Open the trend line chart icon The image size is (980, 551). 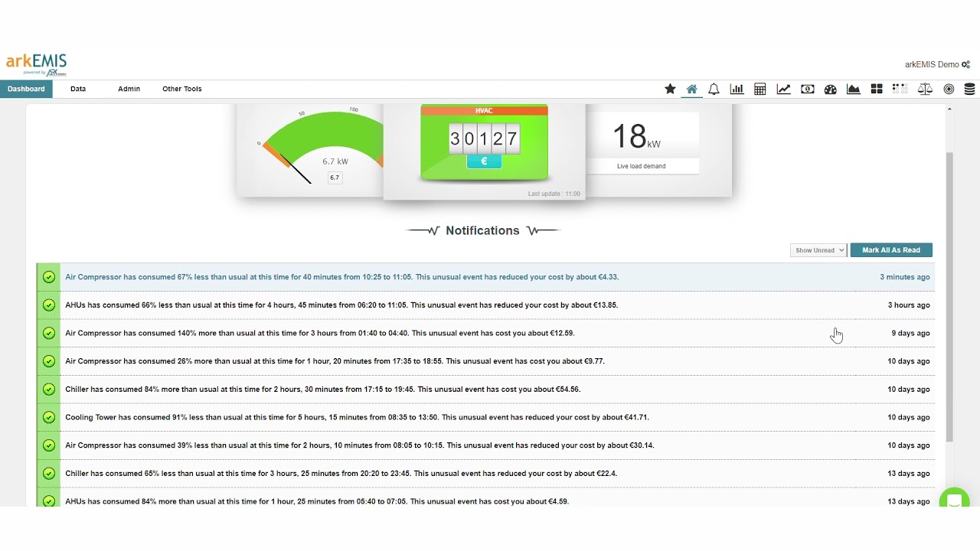[783, 89]
